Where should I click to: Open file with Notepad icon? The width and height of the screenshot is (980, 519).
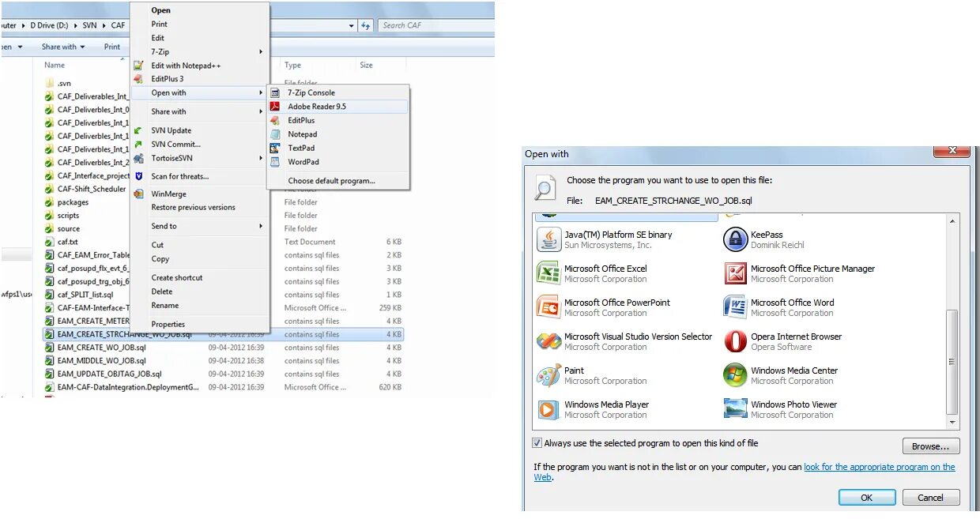pos(275,134)
